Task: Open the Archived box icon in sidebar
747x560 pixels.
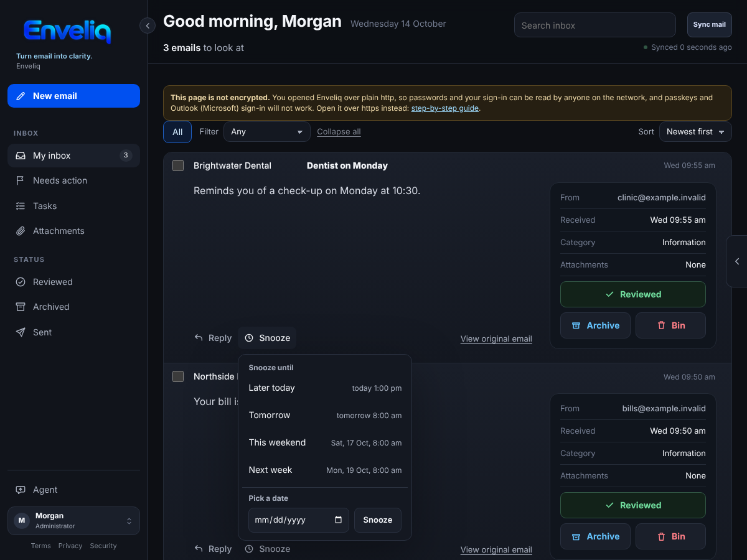Action: pos(21,307)
